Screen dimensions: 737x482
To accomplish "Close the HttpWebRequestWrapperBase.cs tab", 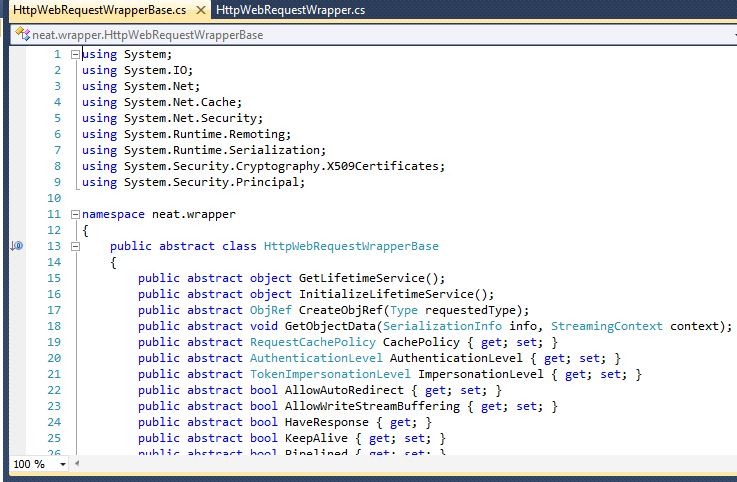I will (x=200, y=10).
